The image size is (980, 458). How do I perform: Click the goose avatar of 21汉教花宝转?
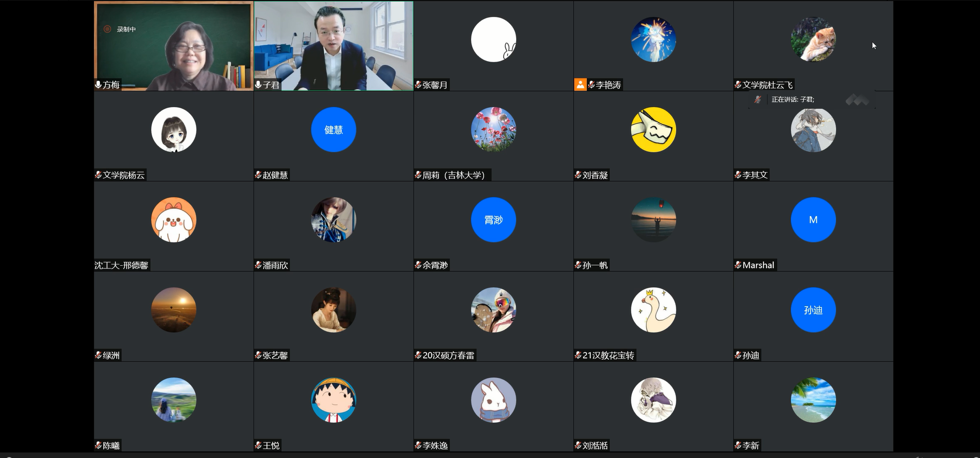pos(653,310)
